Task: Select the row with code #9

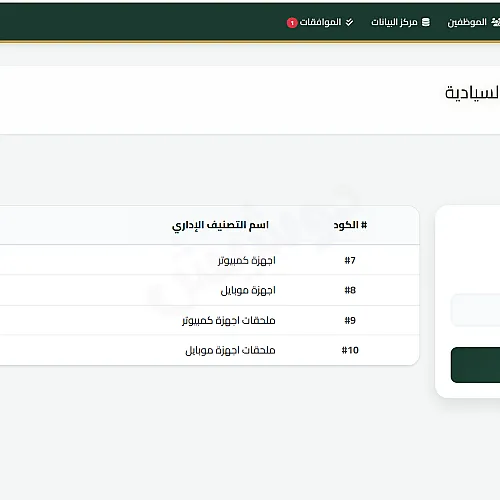Action: [x=209, y=320]
